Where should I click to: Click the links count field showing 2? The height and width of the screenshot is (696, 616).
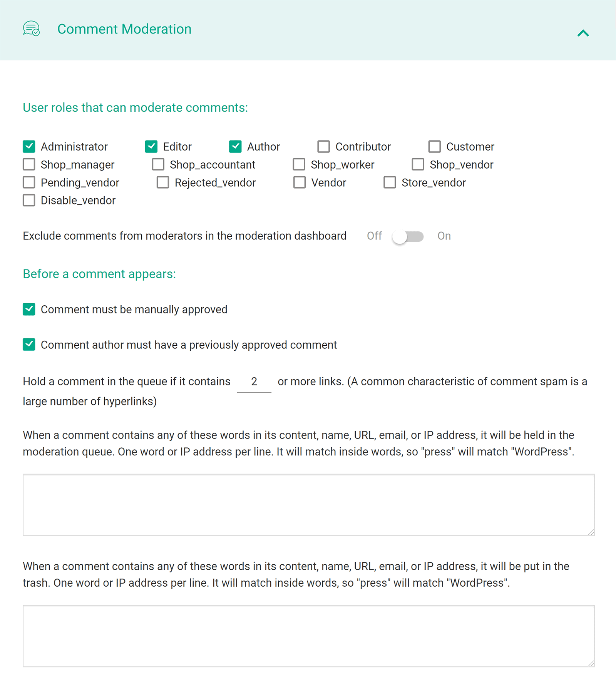click(x=254, y=382)
